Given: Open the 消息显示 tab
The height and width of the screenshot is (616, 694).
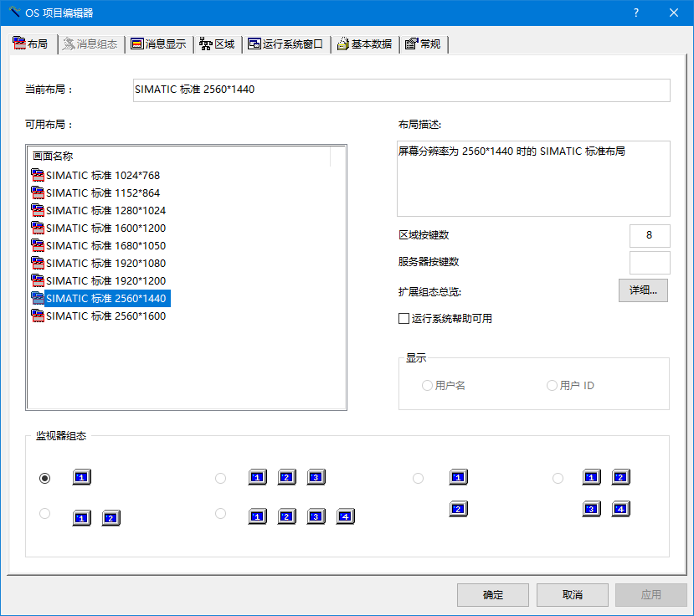Looking at the screenshot, I should (x=159, y=44).
